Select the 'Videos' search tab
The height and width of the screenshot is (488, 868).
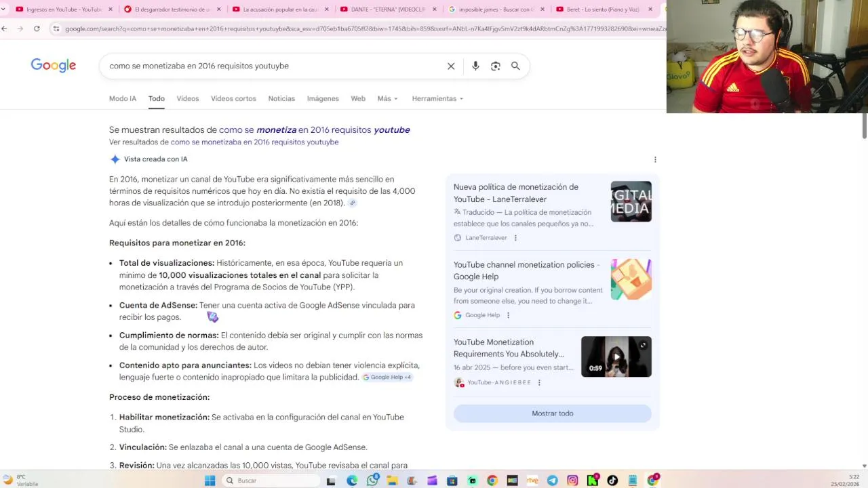188,98
